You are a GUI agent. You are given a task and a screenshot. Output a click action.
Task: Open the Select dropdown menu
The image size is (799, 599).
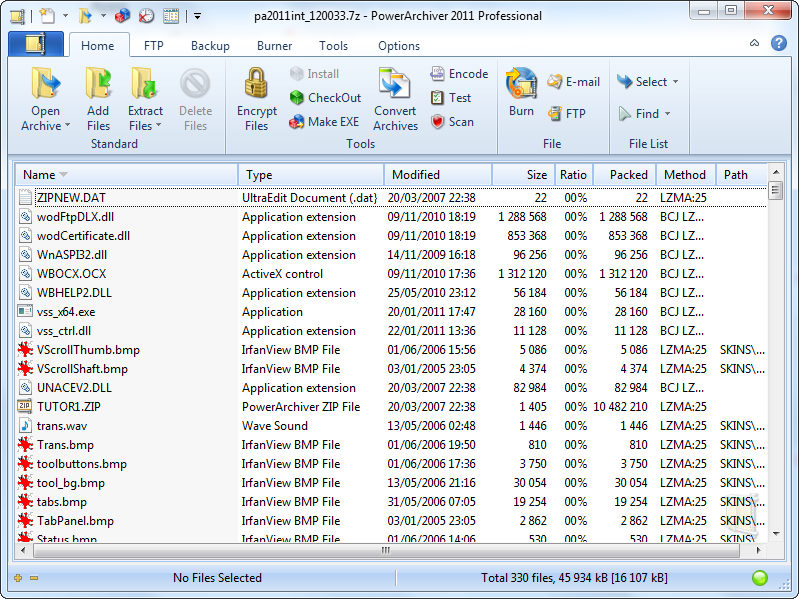coord(647,81)
